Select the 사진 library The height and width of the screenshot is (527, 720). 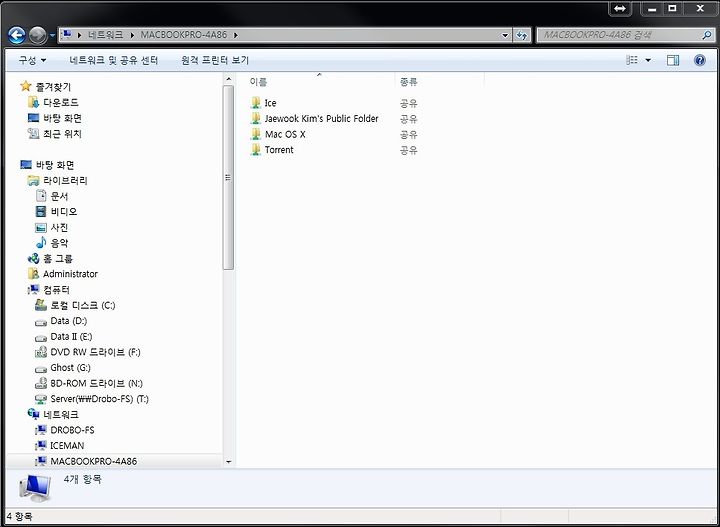pyautogui.click(x=59, y=227)
